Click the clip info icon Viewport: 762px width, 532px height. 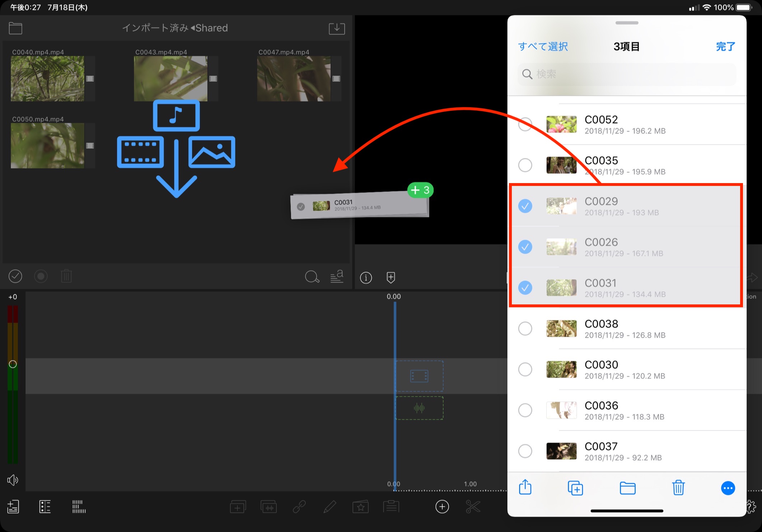tap(366, 277)
